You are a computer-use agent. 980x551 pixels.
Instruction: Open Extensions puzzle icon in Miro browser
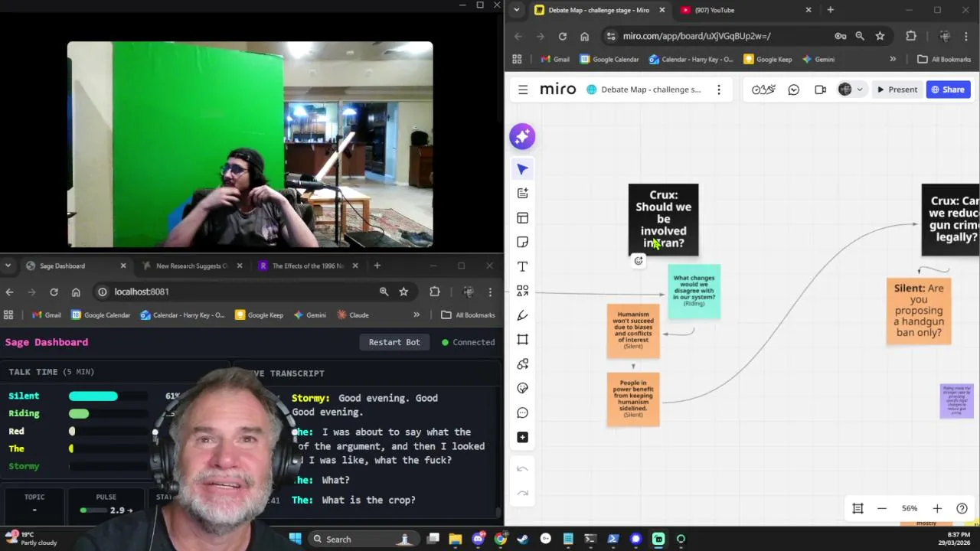coord(911,36)
